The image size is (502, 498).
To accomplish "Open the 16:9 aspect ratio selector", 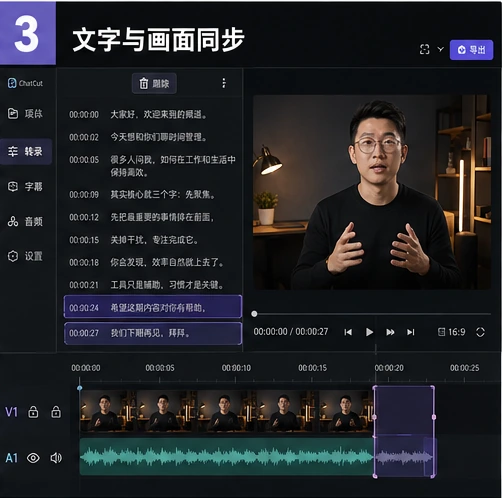I will click(x=451, y=332).
